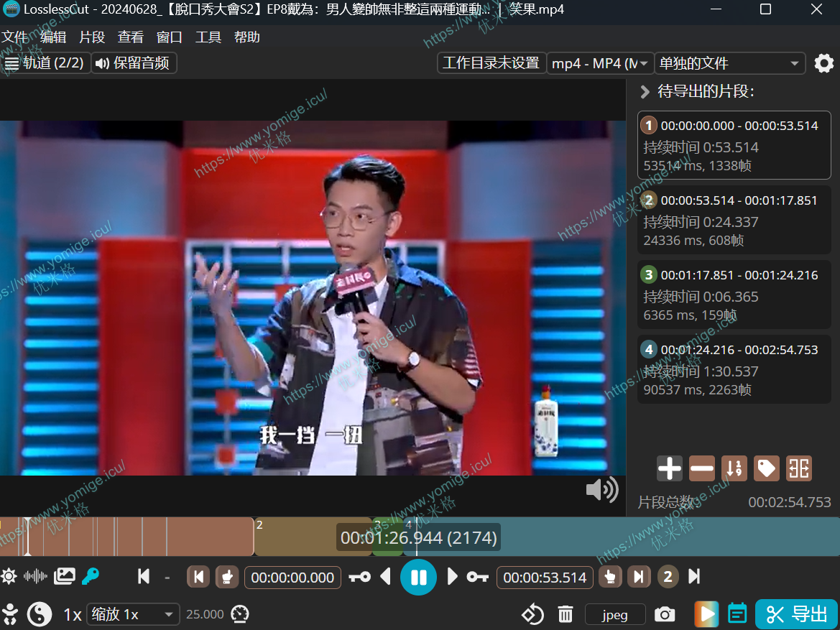Screen dimensions: 840x630
Task: Click the segment tag label icon
Action: 766,469
